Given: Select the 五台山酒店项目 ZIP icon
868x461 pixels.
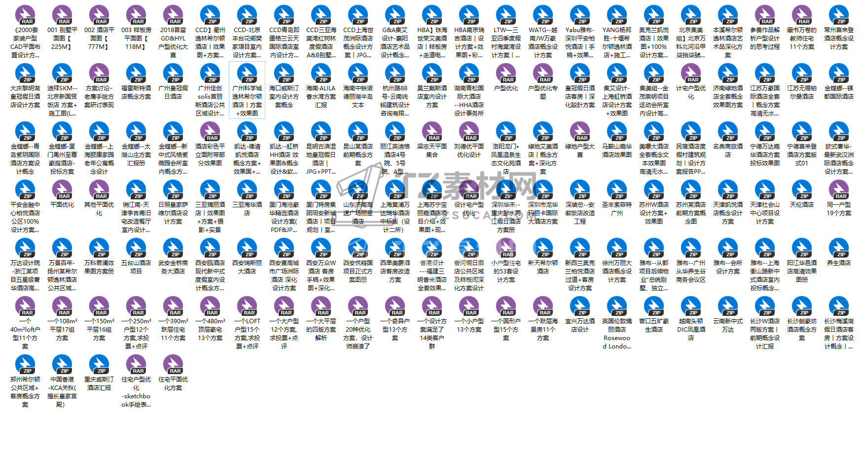Looking at the screenshot, I should (136, 248).
